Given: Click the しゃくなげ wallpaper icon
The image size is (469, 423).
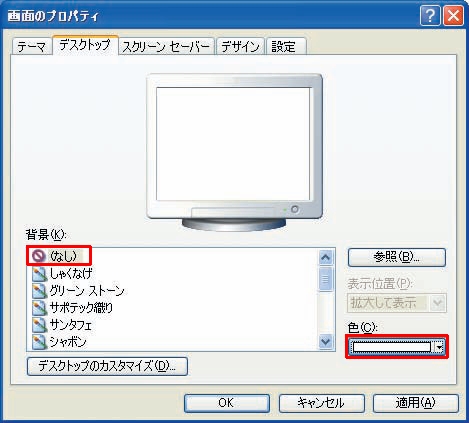Looking at the screenshot, I should pos(39,274).
